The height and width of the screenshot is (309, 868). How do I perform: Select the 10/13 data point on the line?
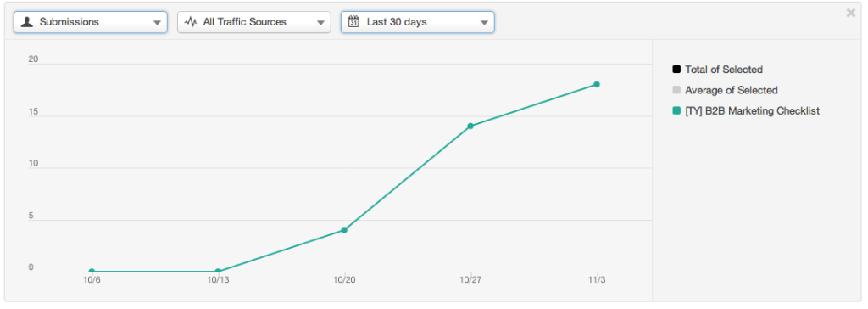218,272
